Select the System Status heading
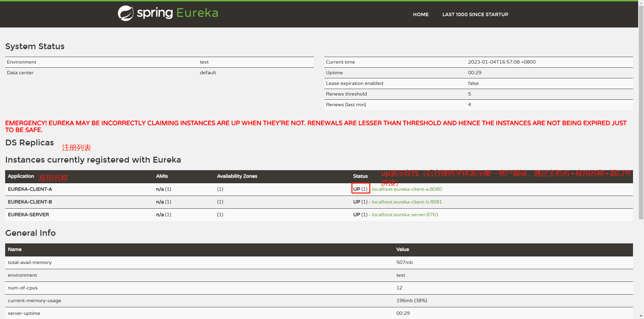 [x=35, y=46]
